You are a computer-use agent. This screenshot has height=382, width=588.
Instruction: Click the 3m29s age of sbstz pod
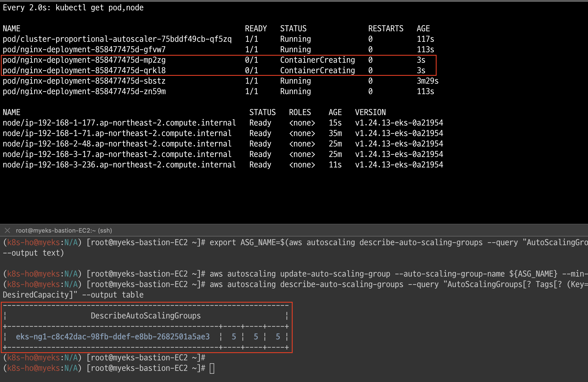point(427,81)
